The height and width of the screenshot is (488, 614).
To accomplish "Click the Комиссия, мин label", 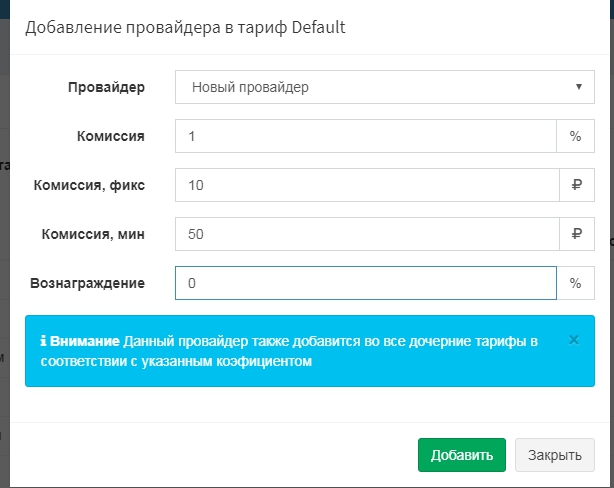I will coord(92,234).
